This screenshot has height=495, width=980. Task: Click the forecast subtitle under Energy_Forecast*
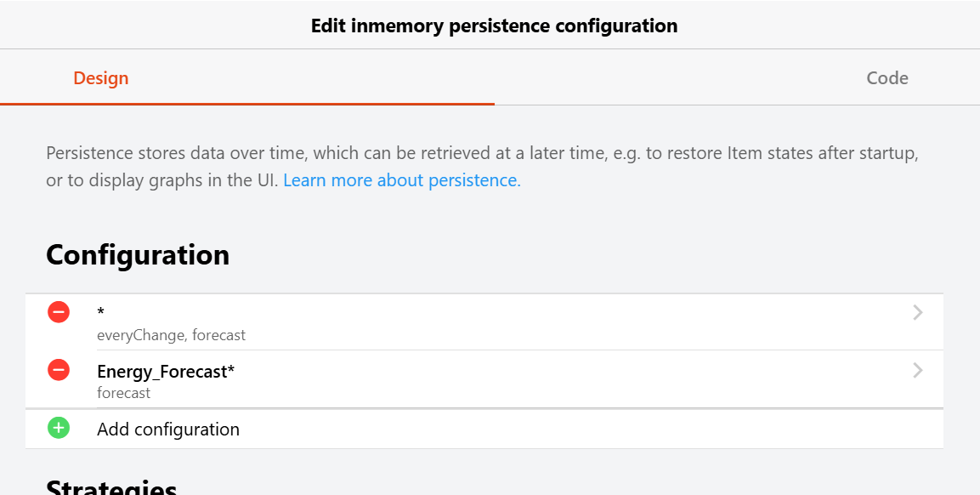123,393
